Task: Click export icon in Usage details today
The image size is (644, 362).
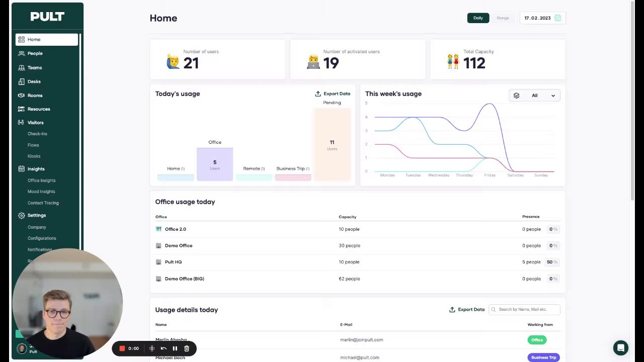Action: click(x=452, y=310)
